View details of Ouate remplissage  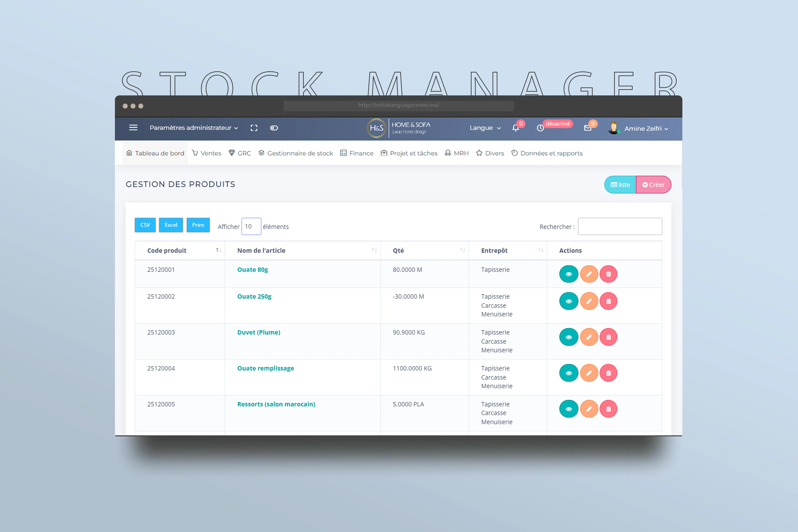[x=569, y=373]
